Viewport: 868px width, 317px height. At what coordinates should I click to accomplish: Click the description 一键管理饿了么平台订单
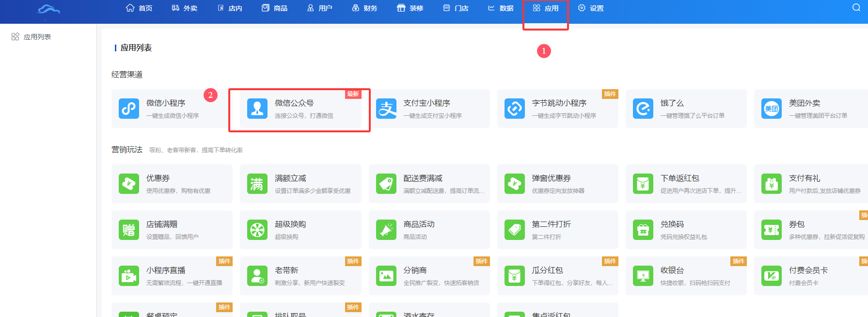coord(693,116)
